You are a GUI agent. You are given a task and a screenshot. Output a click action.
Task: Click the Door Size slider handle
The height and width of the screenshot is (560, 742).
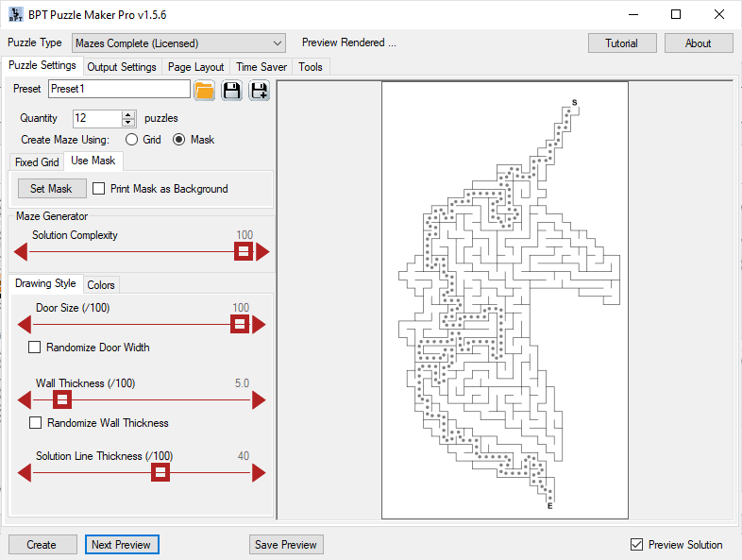point(240,324)
